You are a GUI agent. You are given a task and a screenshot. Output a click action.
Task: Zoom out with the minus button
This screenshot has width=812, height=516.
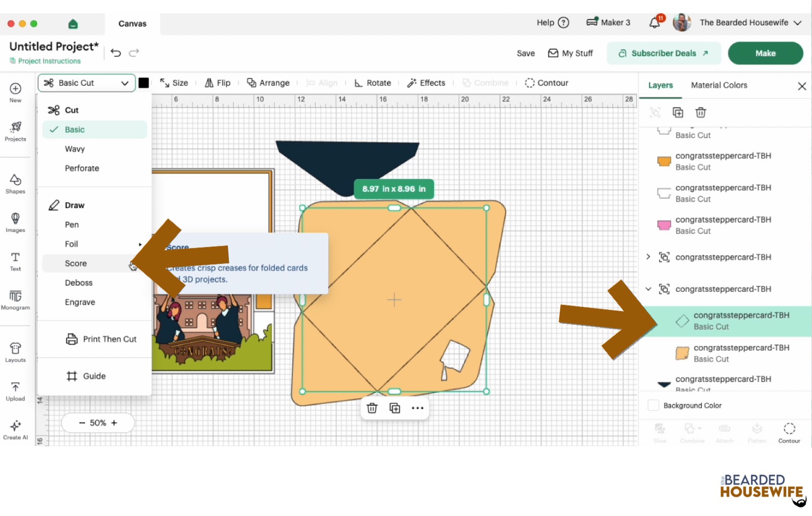click(82, 423)
